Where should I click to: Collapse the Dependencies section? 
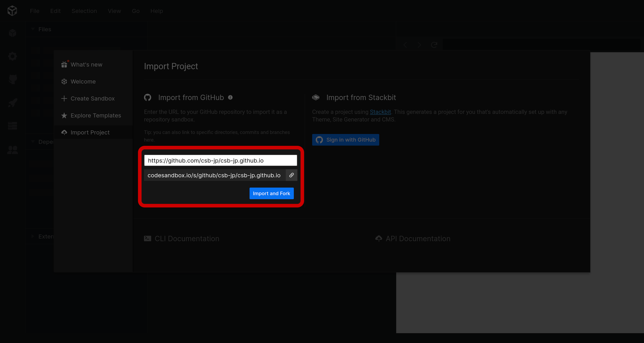(x=32, y=142)
